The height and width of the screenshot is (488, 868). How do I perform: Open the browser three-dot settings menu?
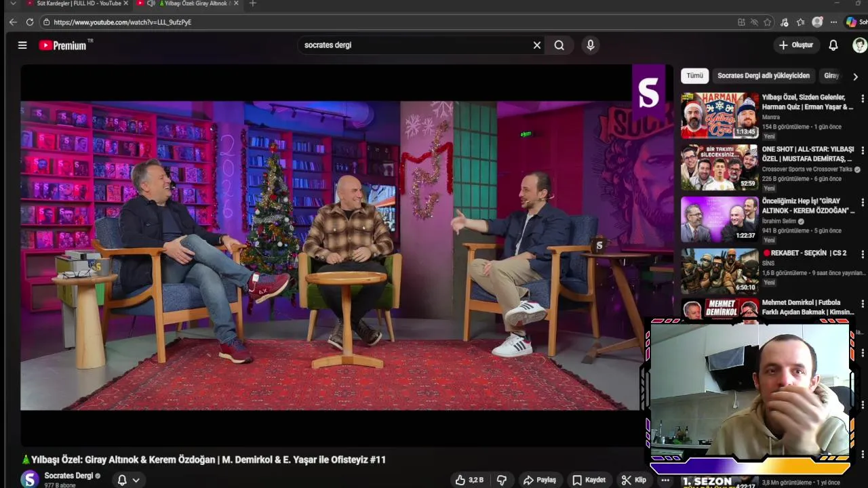click(833, 22)
